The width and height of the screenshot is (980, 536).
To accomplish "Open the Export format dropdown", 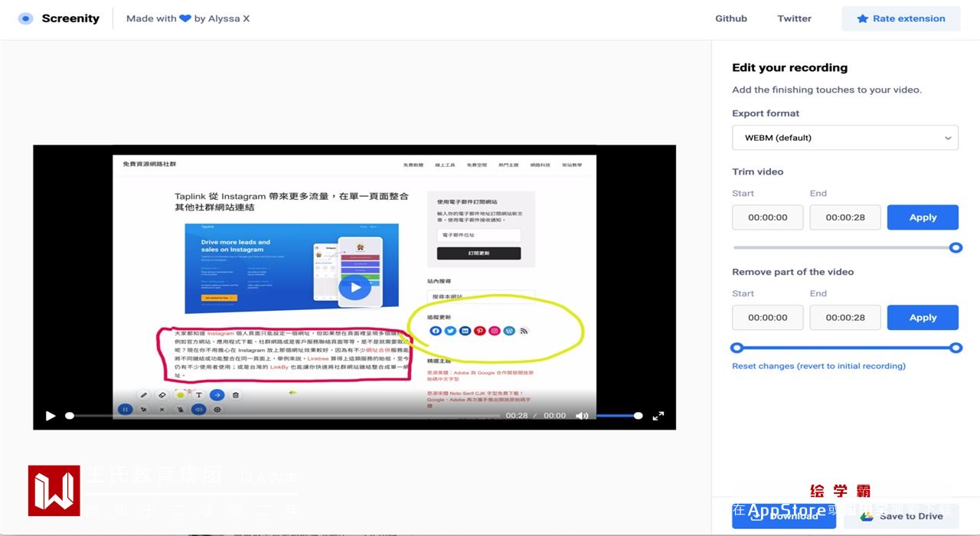I will pos(845,138).
